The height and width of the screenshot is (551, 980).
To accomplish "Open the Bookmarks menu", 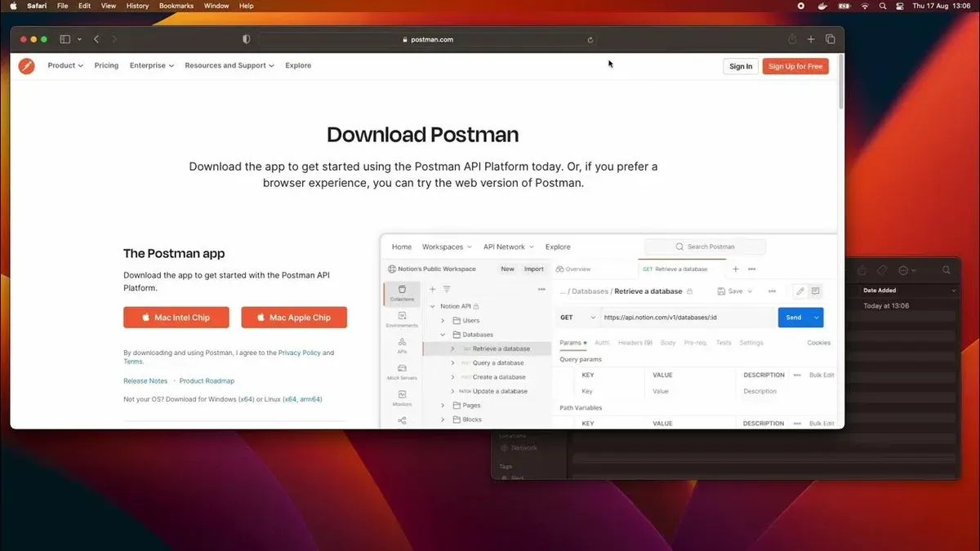I will pyautogui.click(x=176, y=6).
